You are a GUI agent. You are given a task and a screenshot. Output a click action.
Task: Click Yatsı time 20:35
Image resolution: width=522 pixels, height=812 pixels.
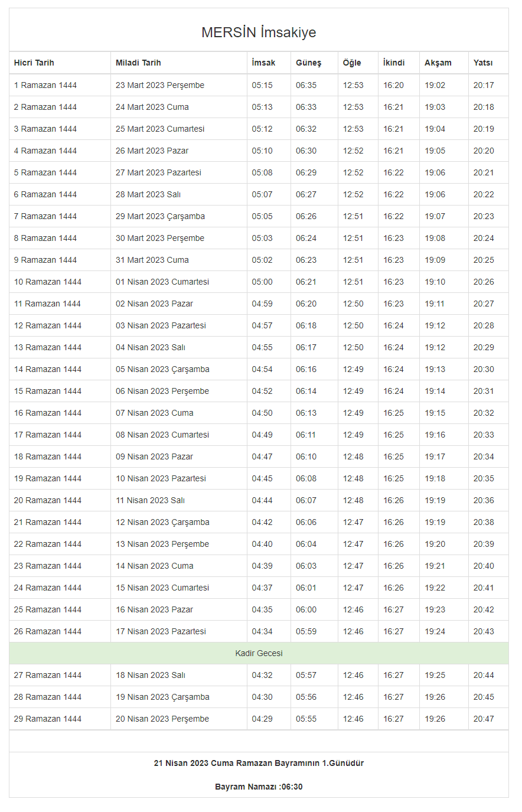pyautogui.click(x=484, y=478)
